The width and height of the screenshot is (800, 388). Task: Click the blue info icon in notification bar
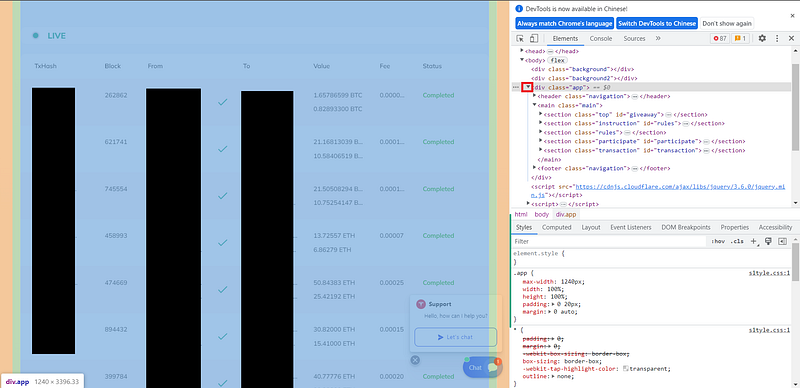519,9
